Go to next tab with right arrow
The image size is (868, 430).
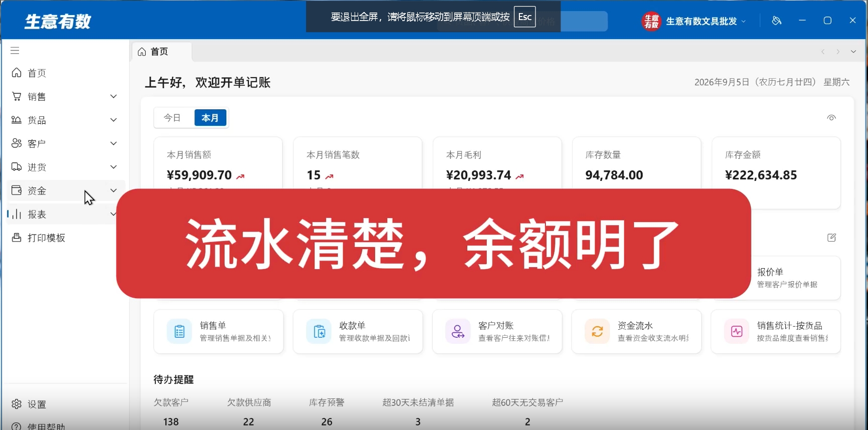coord(838,52)
